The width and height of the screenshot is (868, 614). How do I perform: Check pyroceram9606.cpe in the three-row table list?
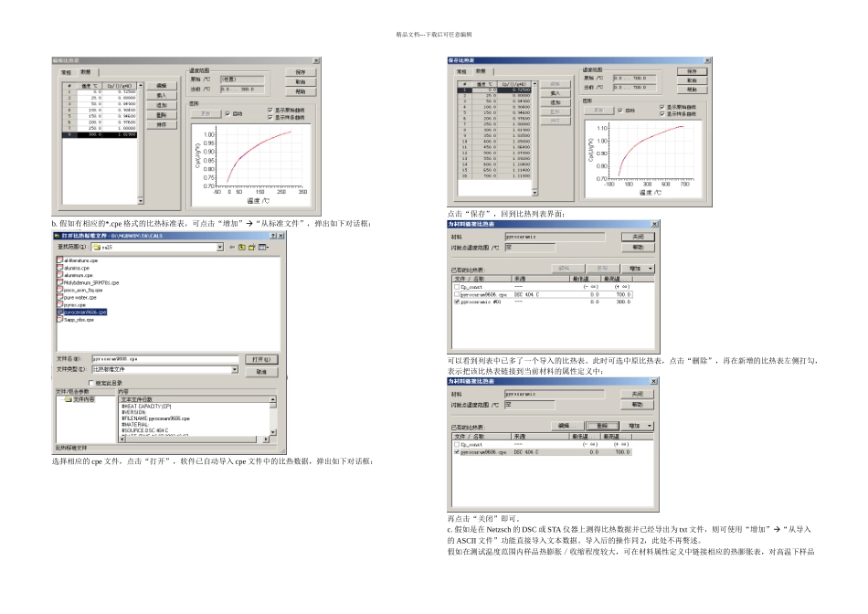[457, 294]
